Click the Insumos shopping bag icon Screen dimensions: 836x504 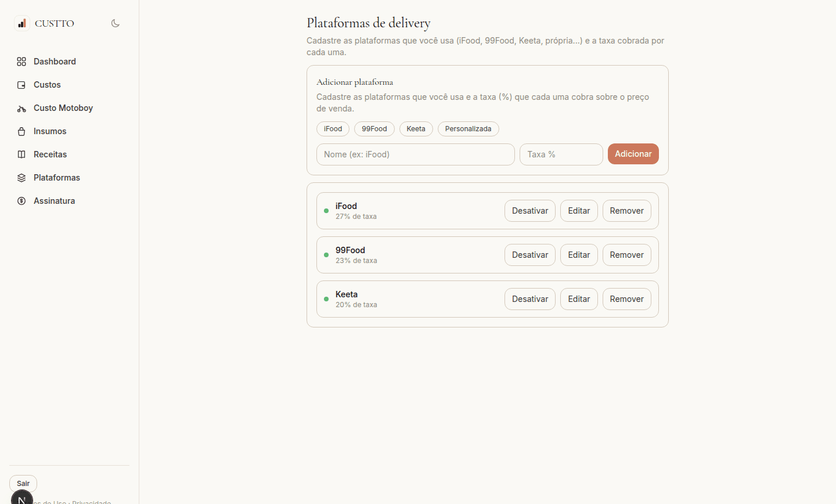click(21, 131)
